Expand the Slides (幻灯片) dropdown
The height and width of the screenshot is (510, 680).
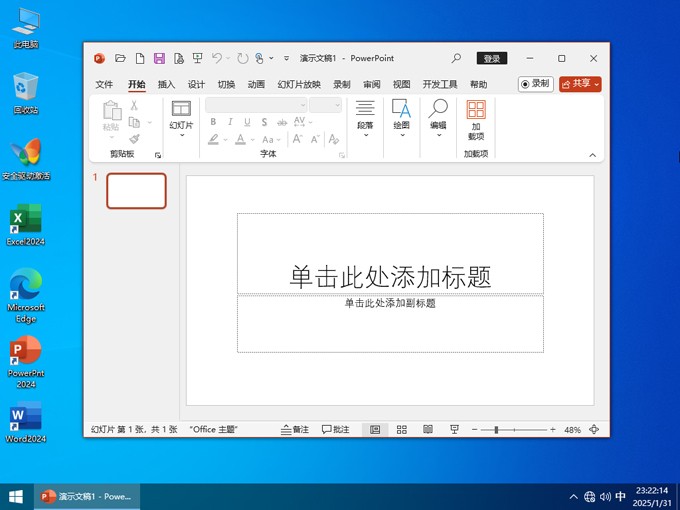click(181, 120)
